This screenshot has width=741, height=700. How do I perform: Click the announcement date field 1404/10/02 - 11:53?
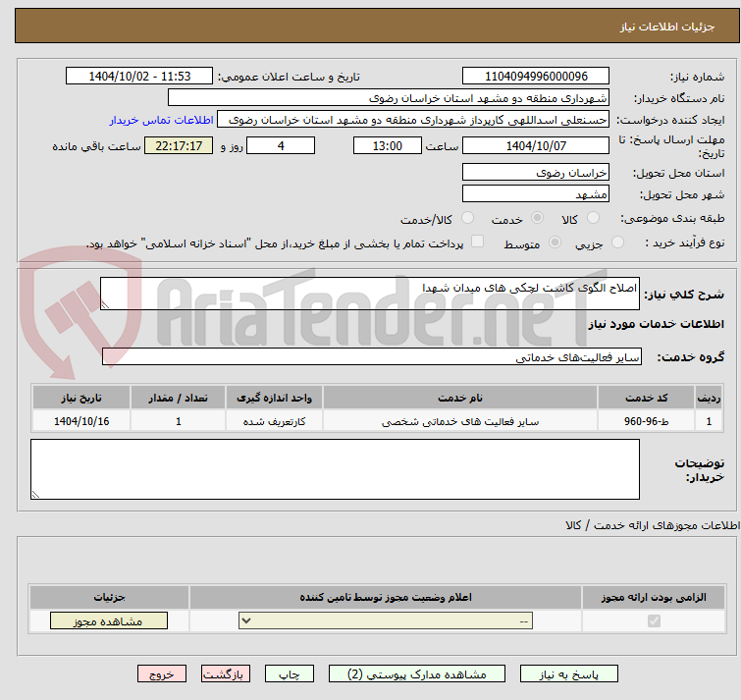139,77
